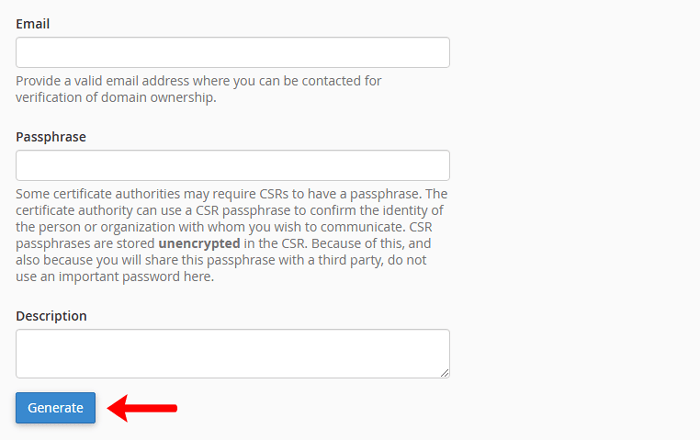This screenshot has width=700, height=440.
Task: Focus the Passphrase text box
Action: coord(232,165)
